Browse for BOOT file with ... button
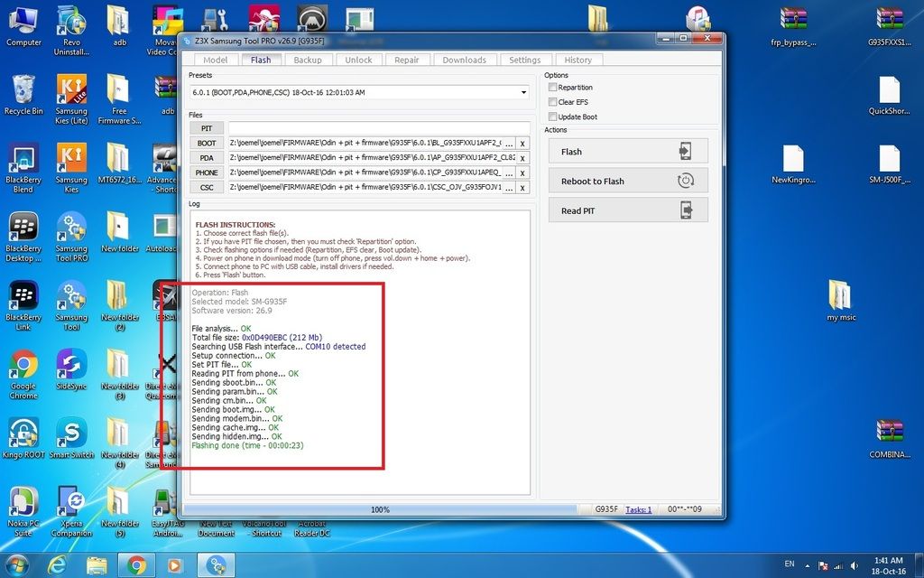Image resolution: width=924 pixels, height=578 pixels. coord(509,144)
